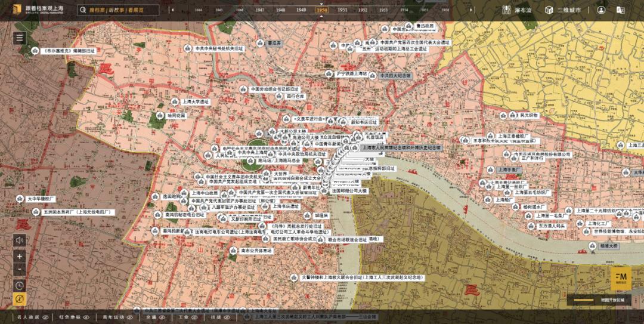Click the yellow EM logo badge

[x=620, y=277]
